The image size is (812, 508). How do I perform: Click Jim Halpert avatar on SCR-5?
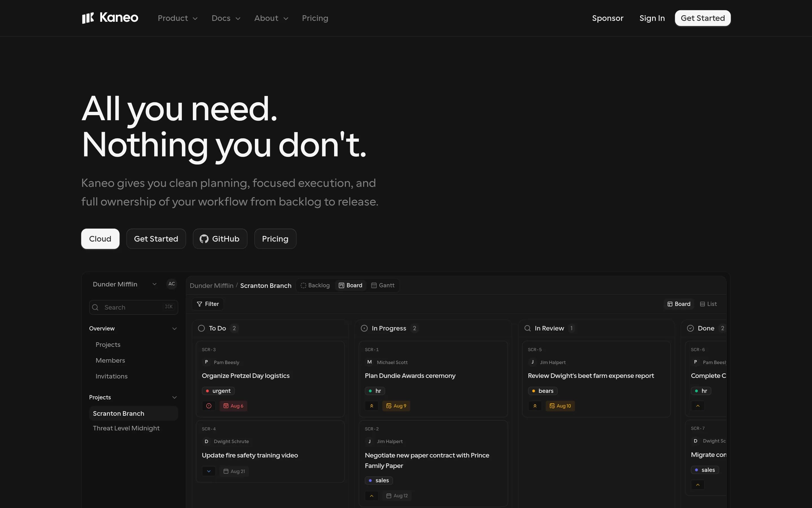coord(532,362)
